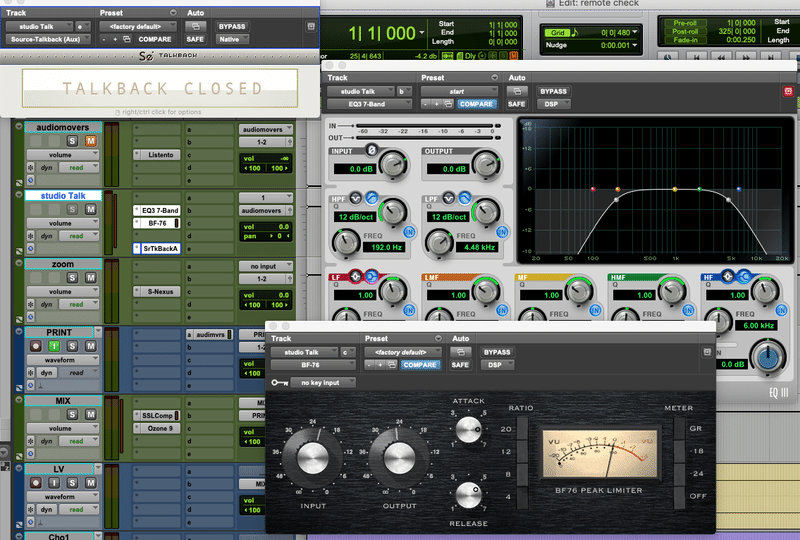
Task: Select the GR meter mode button
Action: pos(680,429)
